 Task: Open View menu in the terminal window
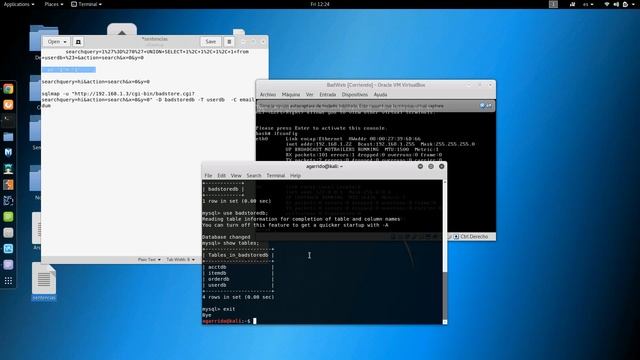coord(236,176)
